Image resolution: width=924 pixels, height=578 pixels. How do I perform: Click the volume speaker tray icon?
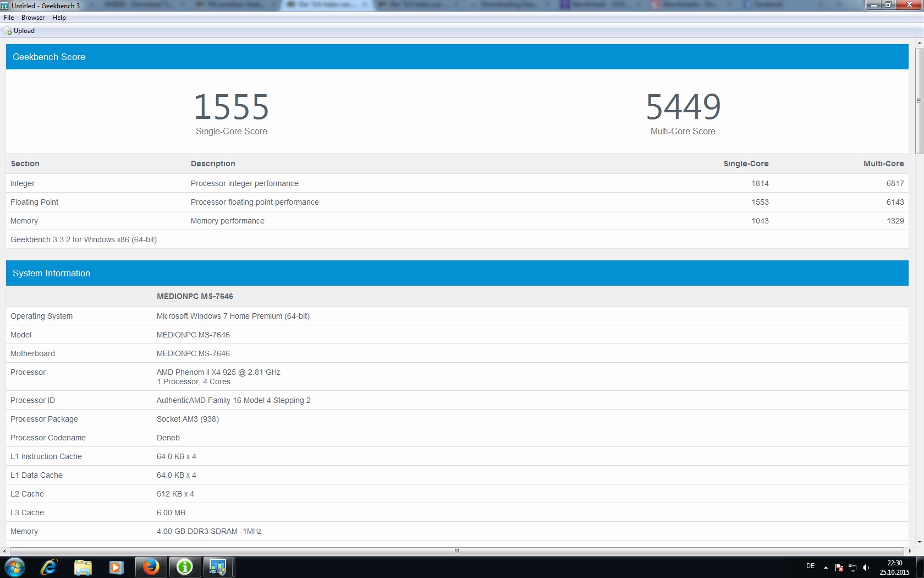[x=866, y=568]
